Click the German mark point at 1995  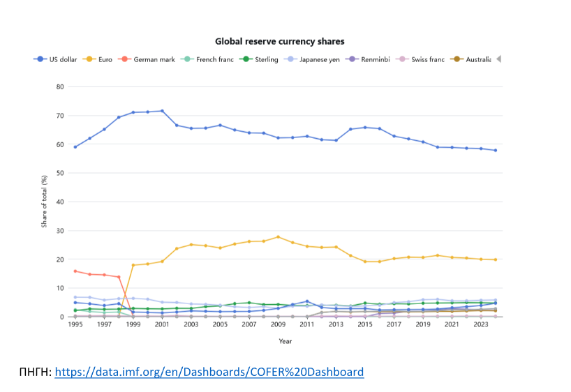[75, 271]
